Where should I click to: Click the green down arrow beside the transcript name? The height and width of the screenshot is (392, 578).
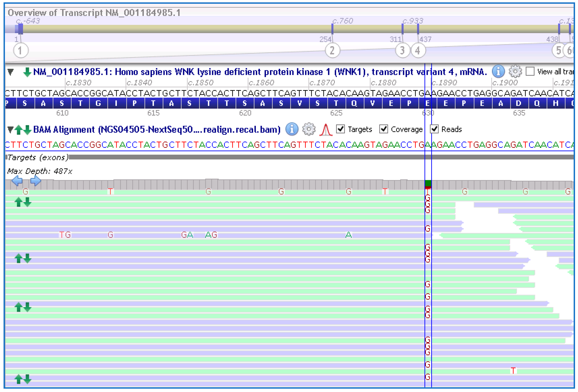pos(27,72)
